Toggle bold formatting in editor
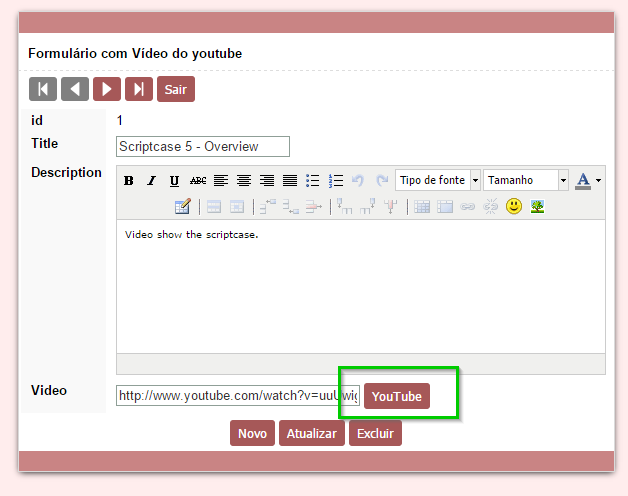The width and height of the screenshot is (628, 496). click(x=128, y=181)
